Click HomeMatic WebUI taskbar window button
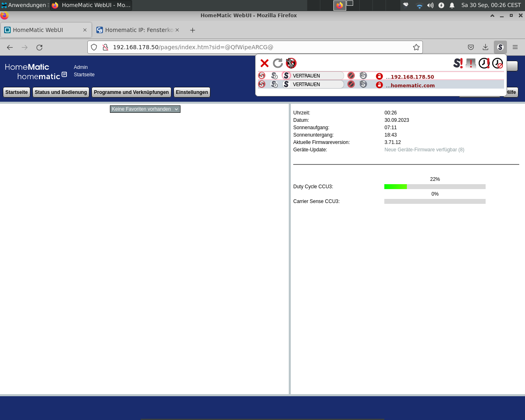This screenshot has width=525, height=420. [91, 5]
